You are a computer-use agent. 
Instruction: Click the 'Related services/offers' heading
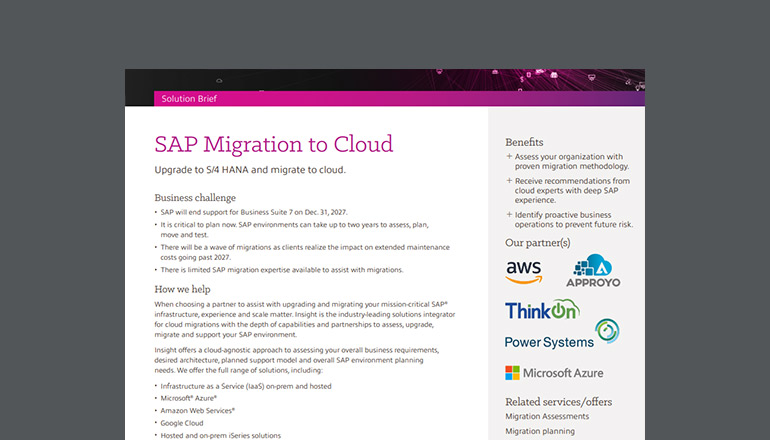click(558, 401)
